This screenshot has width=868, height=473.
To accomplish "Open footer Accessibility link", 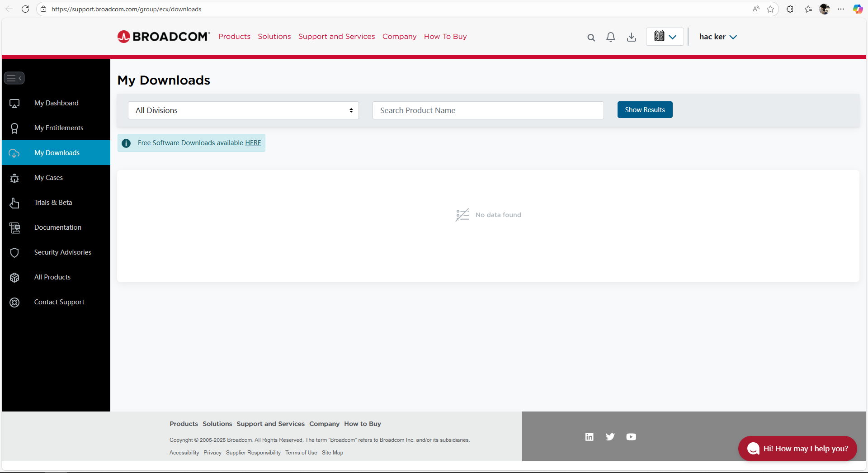I will [184, 453].
